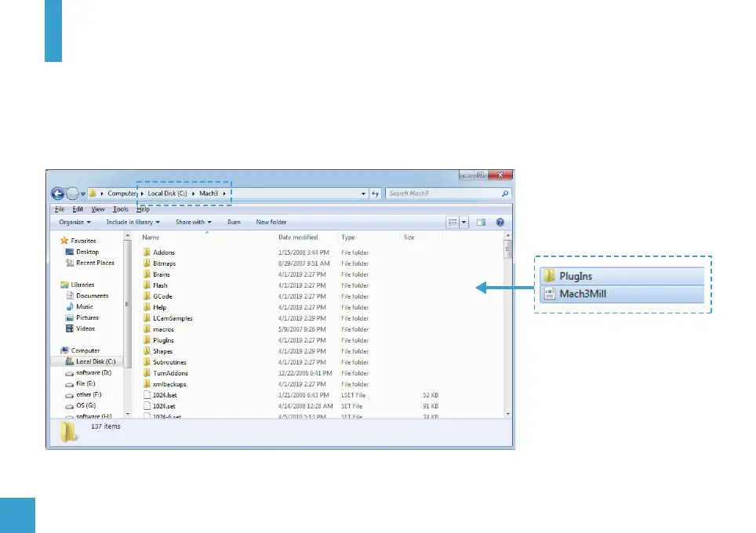Sort files by Date modified column header
756x533 pixels.
[298, 237]
